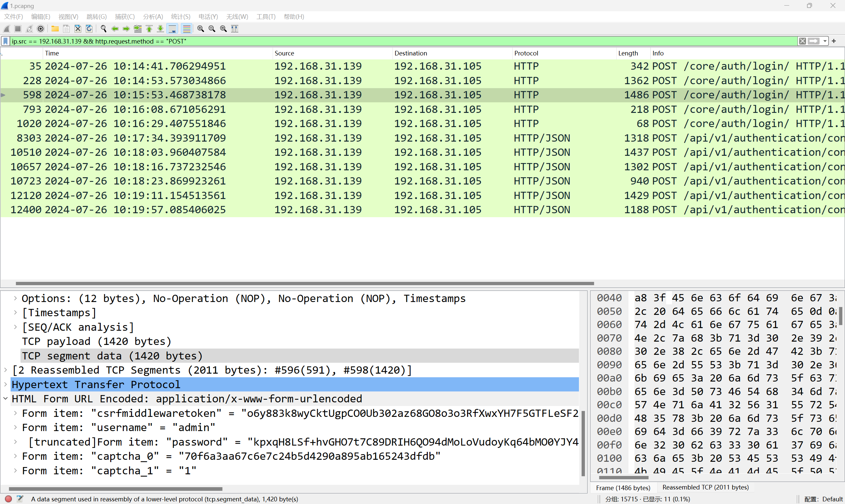
Task: Expand the Options (12 bytes) tree node
Action: (x=15, y=298)
